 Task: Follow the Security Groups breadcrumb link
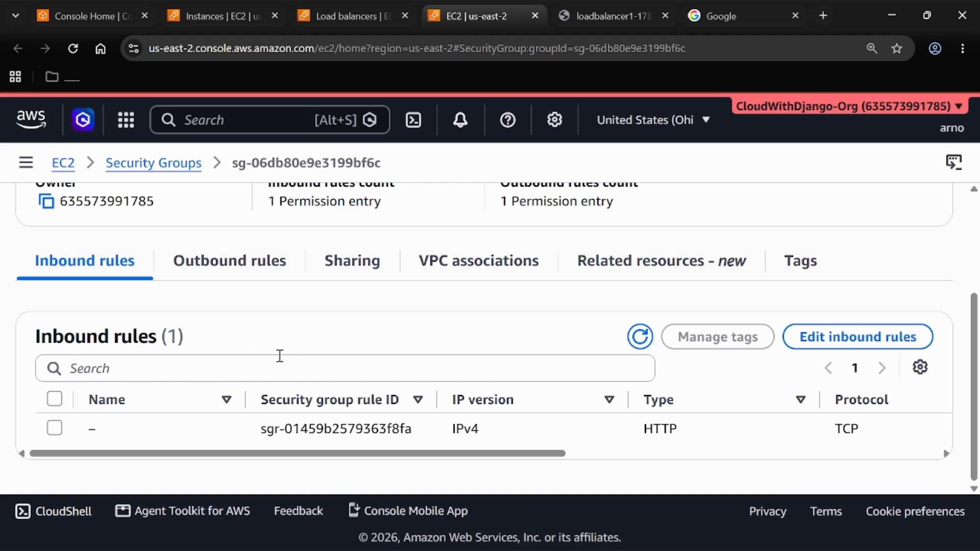(x=153, y=163)
